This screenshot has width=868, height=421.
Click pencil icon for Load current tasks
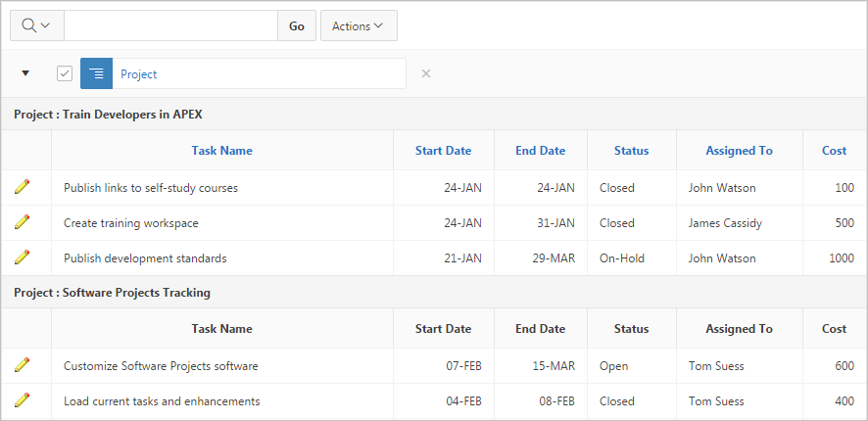[23, 400]
